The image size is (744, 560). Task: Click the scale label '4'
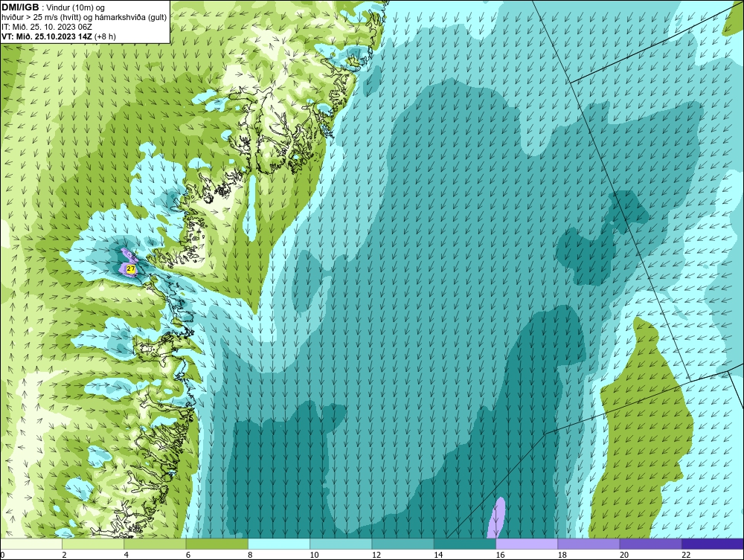[126, 556]
